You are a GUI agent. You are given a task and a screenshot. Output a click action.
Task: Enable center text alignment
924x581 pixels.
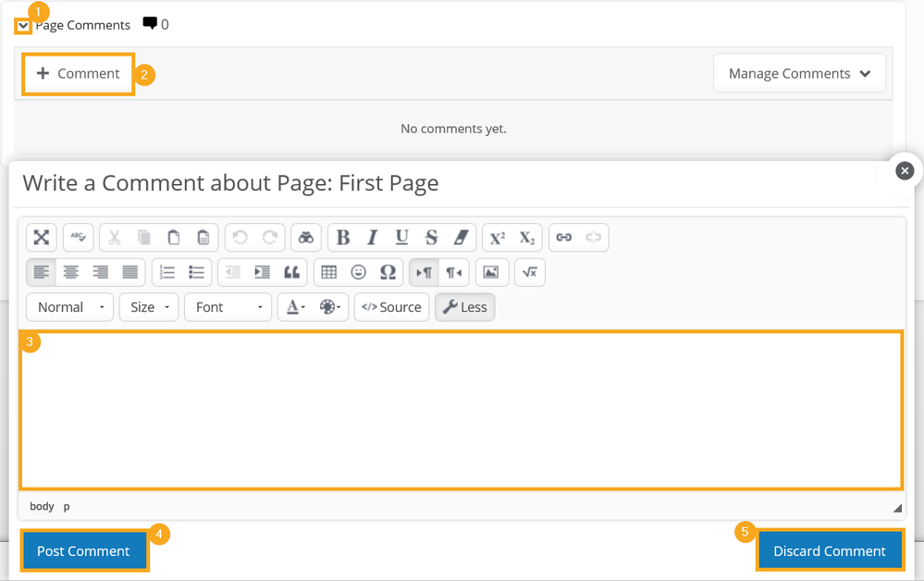click(70, 272)
